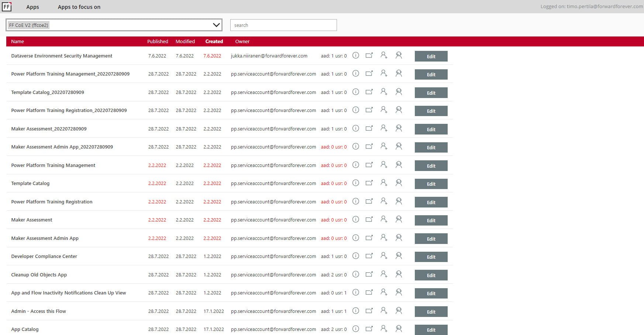Sort by Modified column header
Image resolution: width=644 pixels, height=335 pixels.
pos(185,41)
